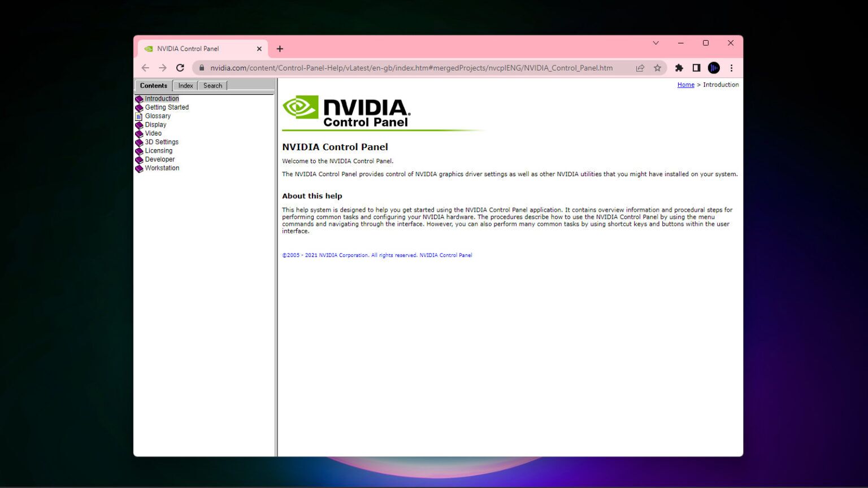Click the tab list chevron dropdown
This screenshot has width=868, height=488.
click(656, 43)
